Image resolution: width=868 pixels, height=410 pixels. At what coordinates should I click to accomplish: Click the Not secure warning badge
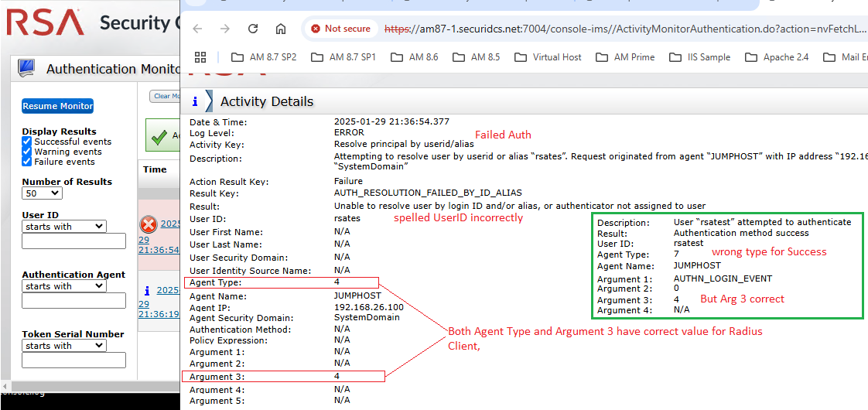click(340, 29)
